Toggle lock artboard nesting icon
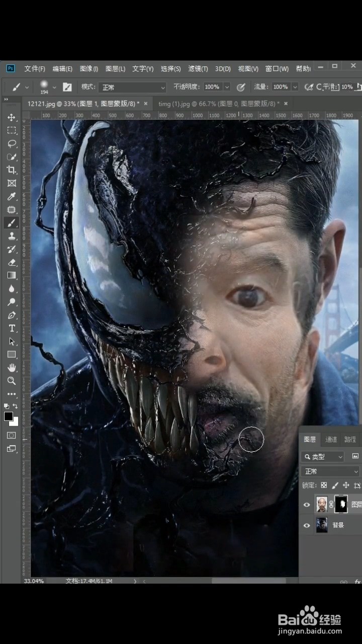The width and height of the screenshot is (362, 644). pyautogui.click(x=357, y=486)
